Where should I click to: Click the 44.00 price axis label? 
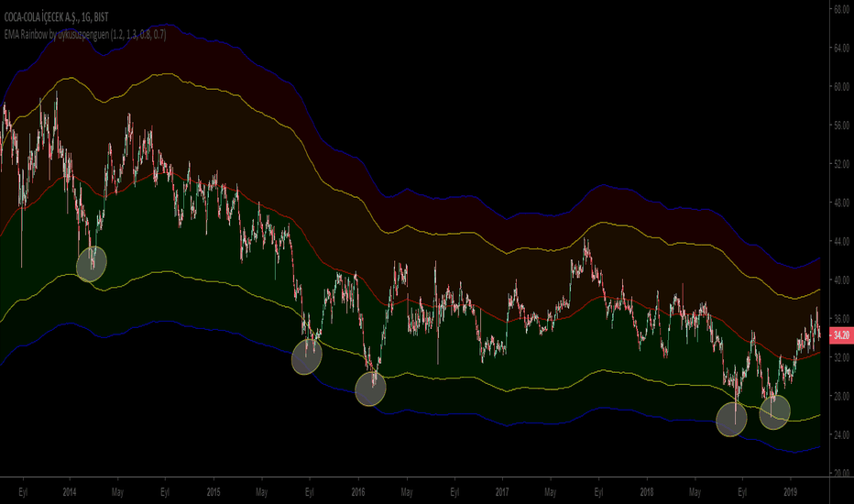(841, 241)
